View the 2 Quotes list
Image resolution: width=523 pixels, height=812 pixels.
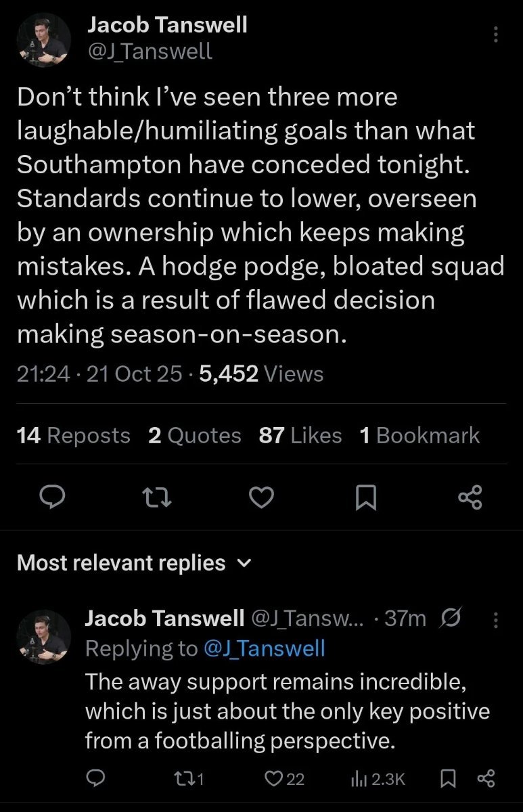[194, 436]
